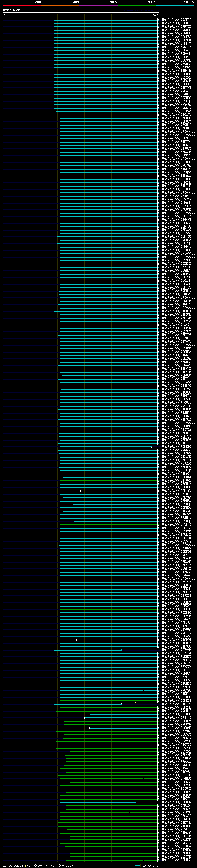Open hit UniRef100_Q8TX03

click(x=177, y=775)
